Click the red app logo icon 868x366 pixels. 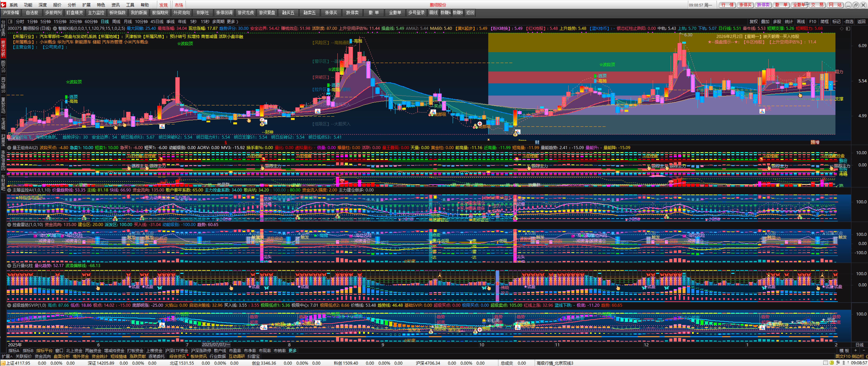(3, 5)
